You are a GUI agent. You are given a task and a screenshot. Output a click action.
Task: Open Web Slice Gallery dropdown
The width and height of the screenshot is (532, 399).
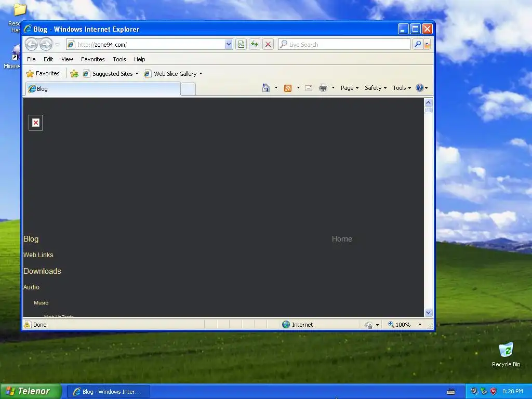point(173,74)
